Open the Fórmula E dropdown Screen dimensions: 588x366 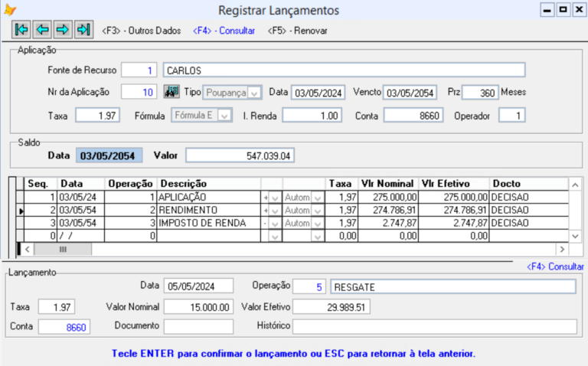tap(224, 116)
